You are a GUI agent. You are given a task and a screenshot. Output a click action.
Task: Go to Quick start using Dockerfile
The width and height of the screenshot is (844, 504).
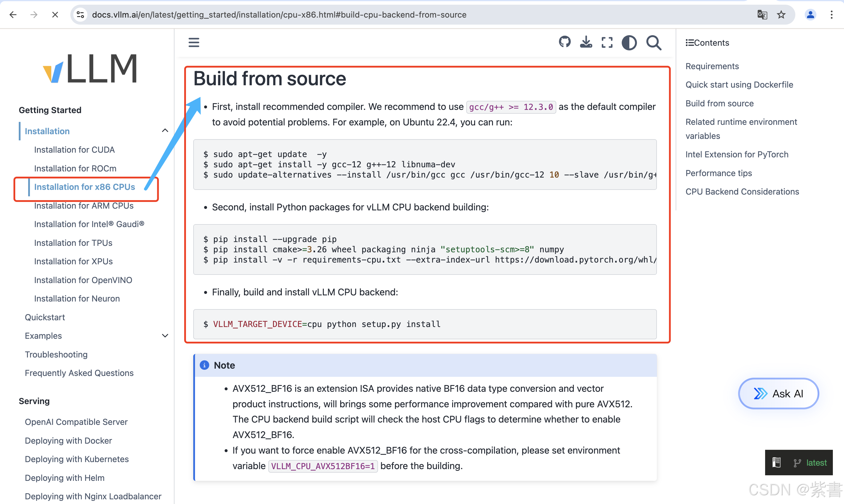click(x=739, y=85)
